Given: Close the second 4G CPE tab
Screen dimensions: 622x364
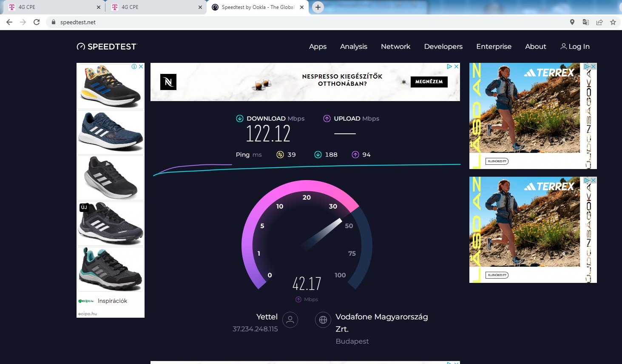Looking at the screenshot, I should click(200, 7).
